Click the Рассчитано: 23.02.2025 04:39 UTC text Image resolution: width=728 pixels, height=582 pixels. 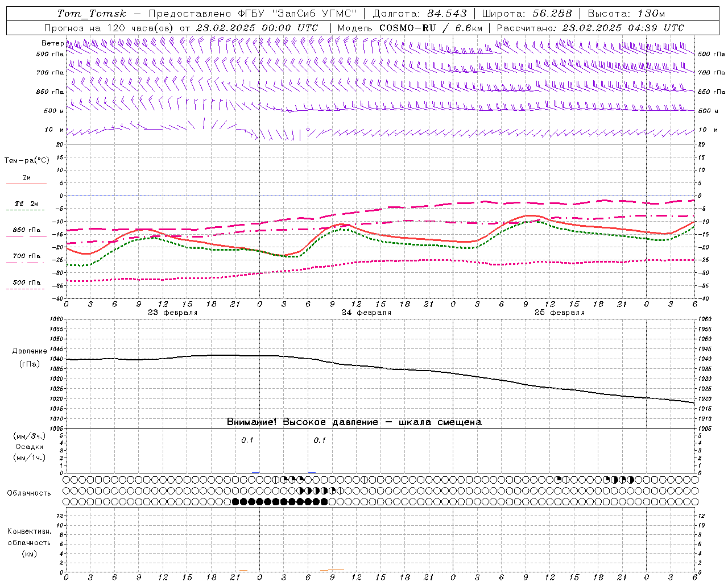591,28
